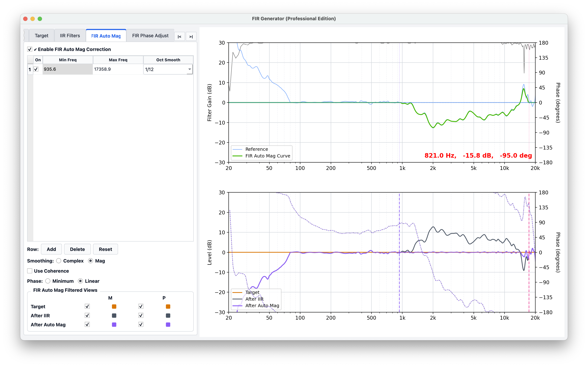The image size is (588, 367).
Task: Click the purple After Auto Mag magnitude swatch
Action: [114, 325]
